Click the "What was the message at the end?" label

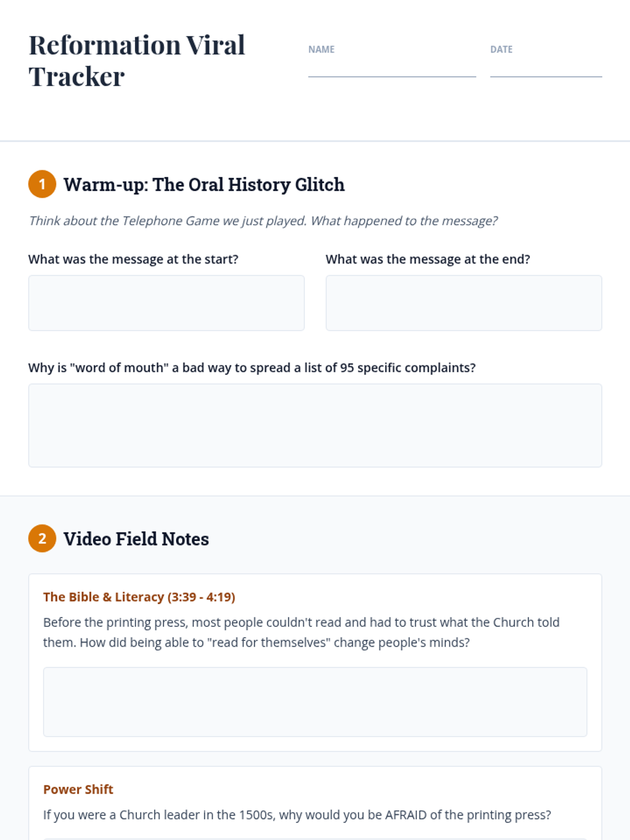(428, 259)
